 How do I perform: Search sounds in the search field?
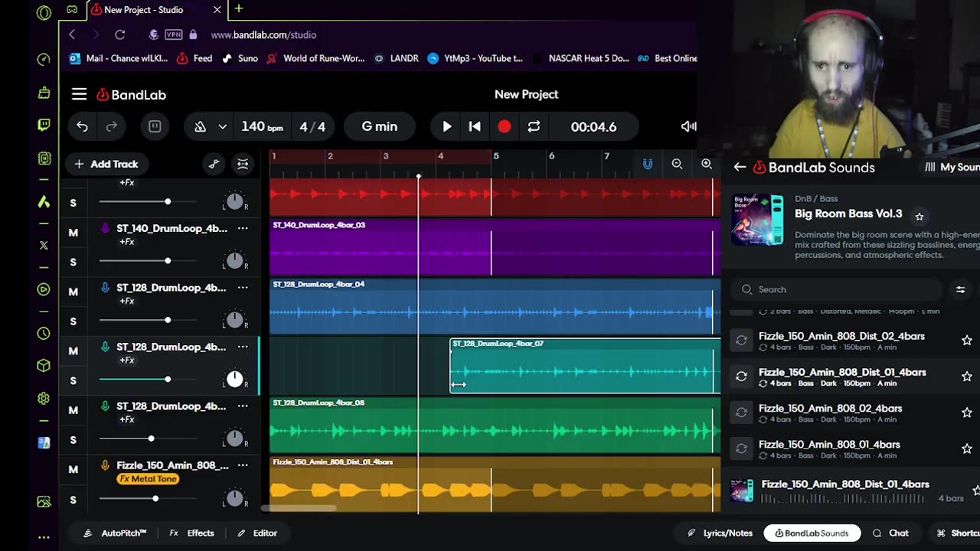(838, 289)
